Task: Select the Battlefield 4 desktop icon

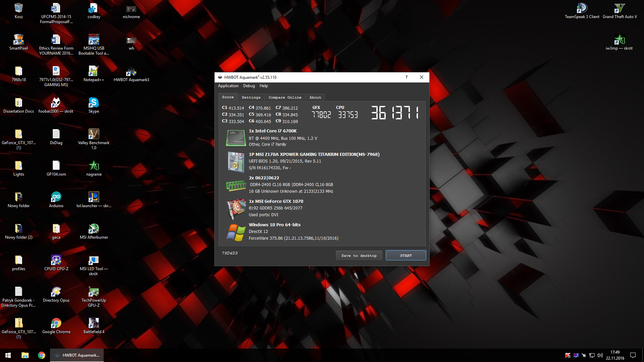Action: 94,326
